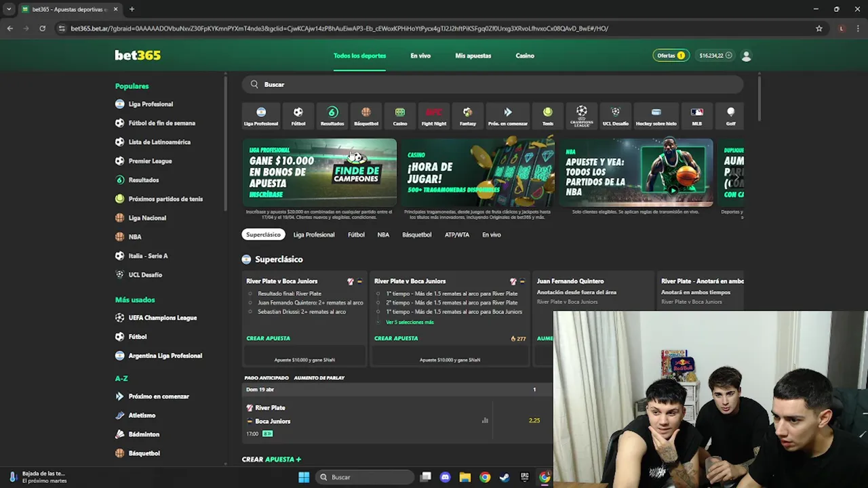Reload the page in browser toolbar
The height and width of the screenshot is (488, 868).
[x=42, y=28]
